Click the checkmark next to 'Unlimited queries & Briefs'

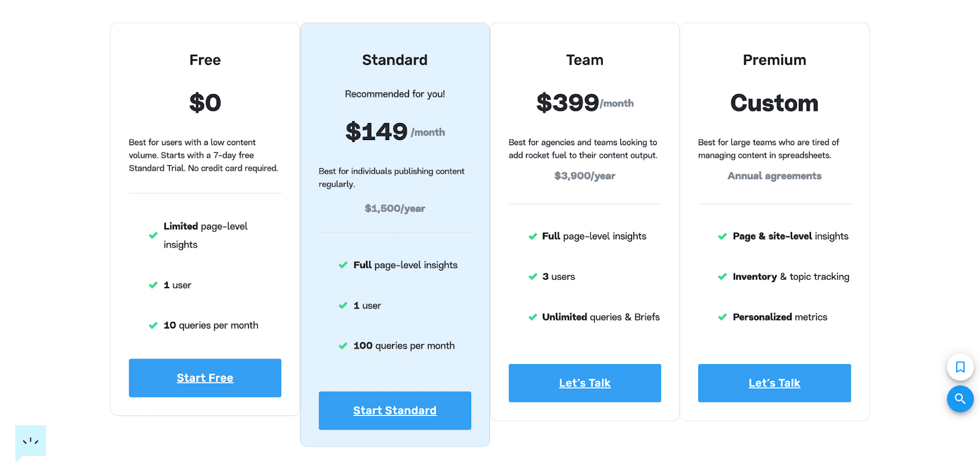532,317
